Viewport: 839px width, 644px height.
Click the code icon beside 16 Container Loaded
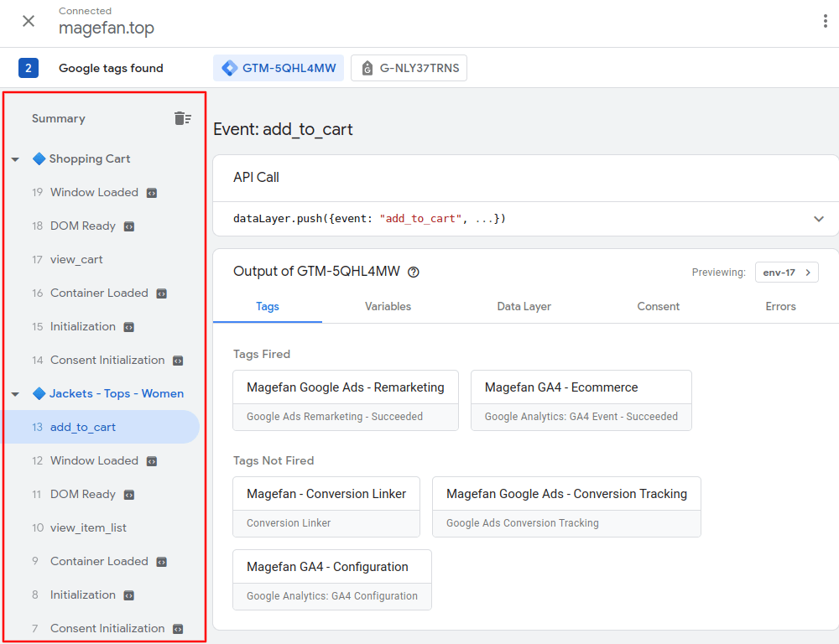pyautogui.click(x=162, y=293)
